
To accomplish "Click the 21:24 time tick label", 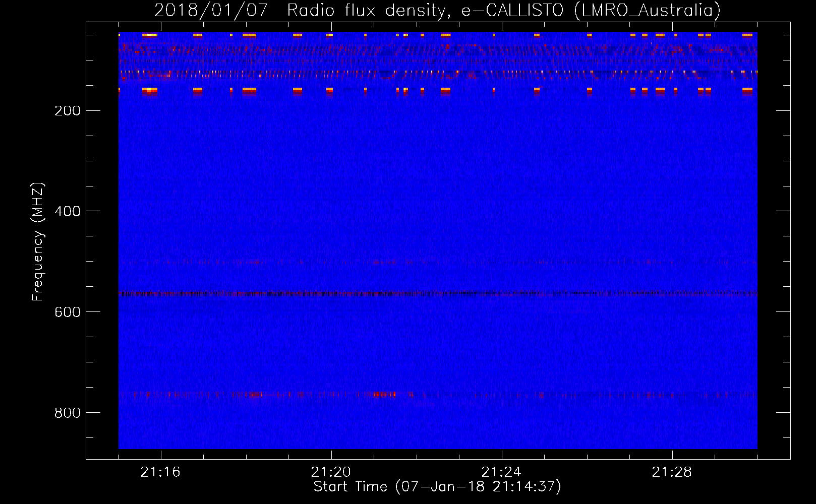I will click(x=501, y=472).
